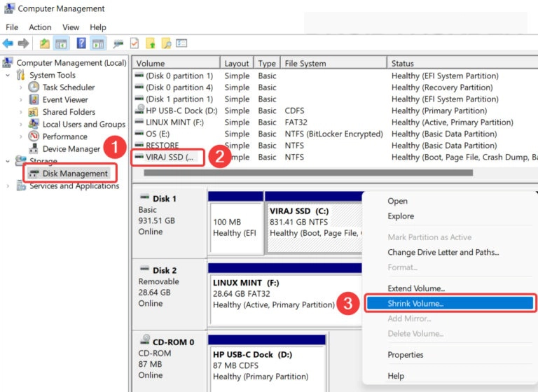
Task: Click the Up one level folder icon
Action: tap(45, 43)
